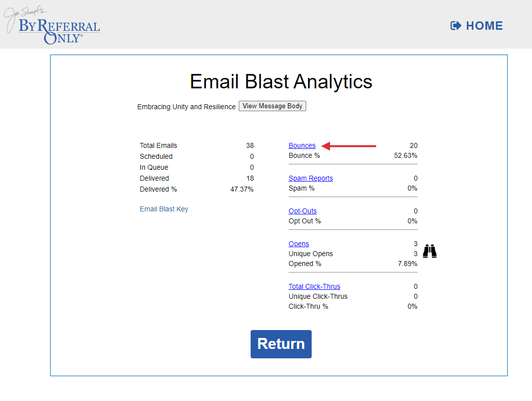This screenshot has height=401, width=532.
Task: Click View Message Body button
Action: [272, 106]
